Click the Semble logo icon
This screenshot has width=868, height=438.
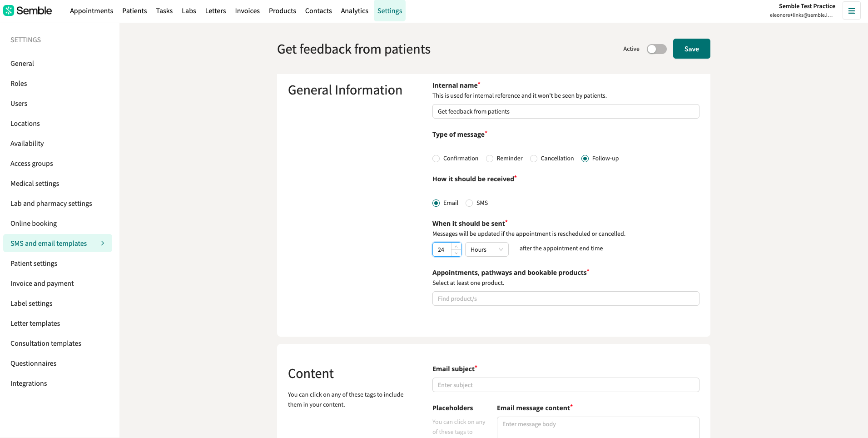[x=9, y=10]
